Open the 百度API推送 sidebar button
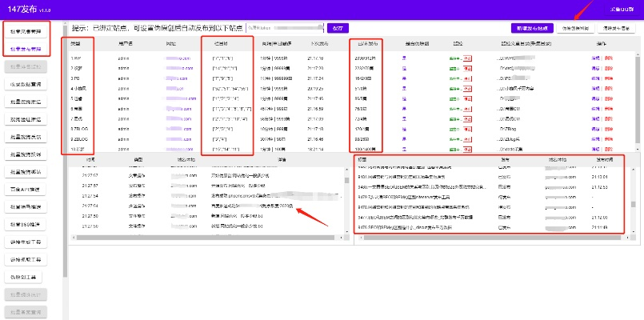 [x=26, y=190]
